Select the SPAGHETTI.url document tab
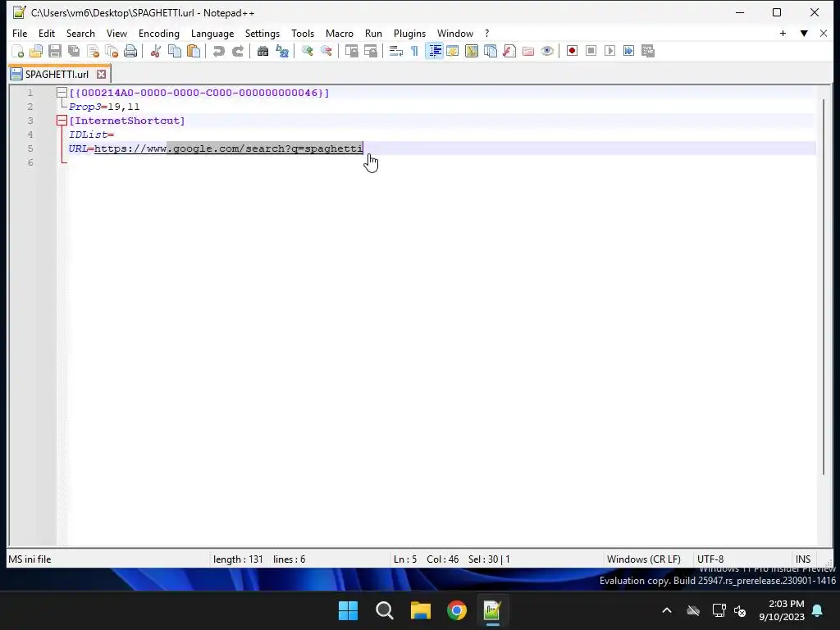This screenshot has height=630, width=840. click(x=57, y=74)
